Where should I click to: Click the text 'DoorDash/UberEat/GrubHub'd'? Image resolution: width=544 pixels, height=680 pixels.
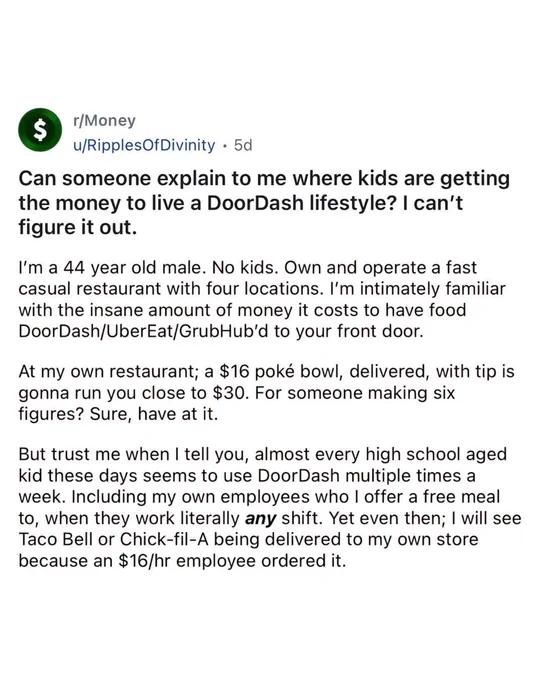tap(144, 331)
